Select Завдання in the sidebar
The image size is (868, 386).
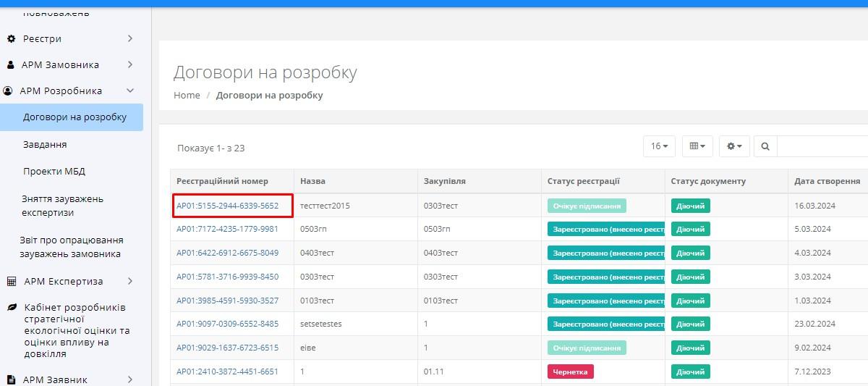[45, 144]
